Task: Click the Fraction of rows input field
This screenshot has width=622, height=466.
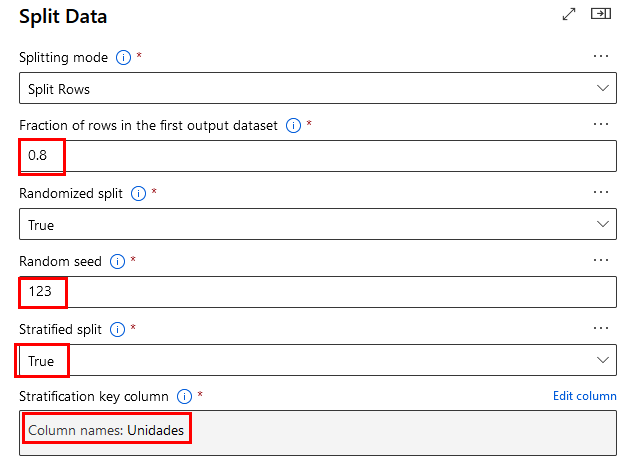Action: tap(318, 156)
